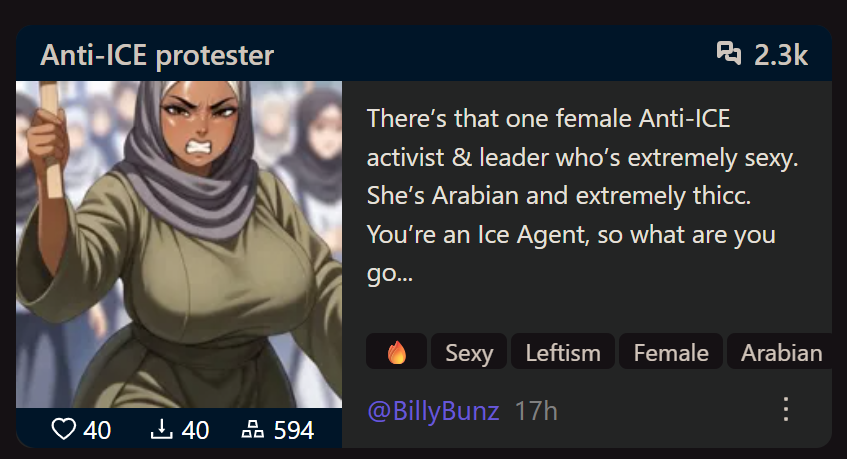The image size is (847, 459).
Task: Select the fire emoji tag
Action: pyautogui.click(x=396, y=352)
